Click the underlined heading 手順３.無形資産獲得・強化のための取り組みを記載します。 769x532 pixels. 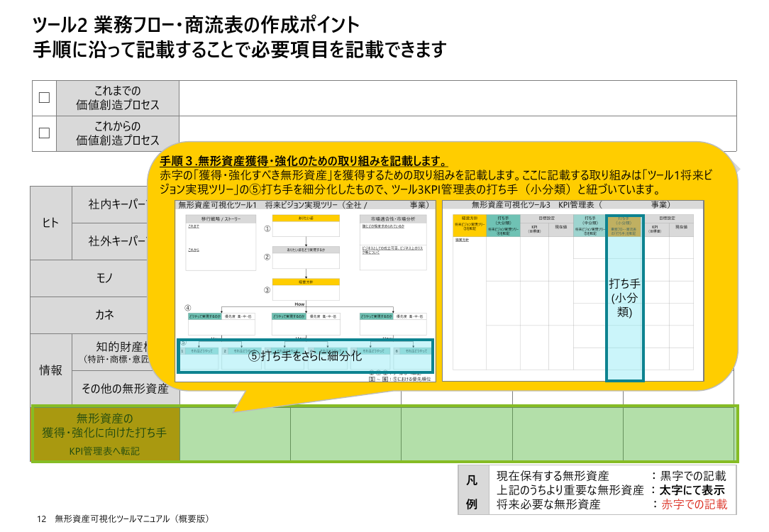[x=304, y=161]
